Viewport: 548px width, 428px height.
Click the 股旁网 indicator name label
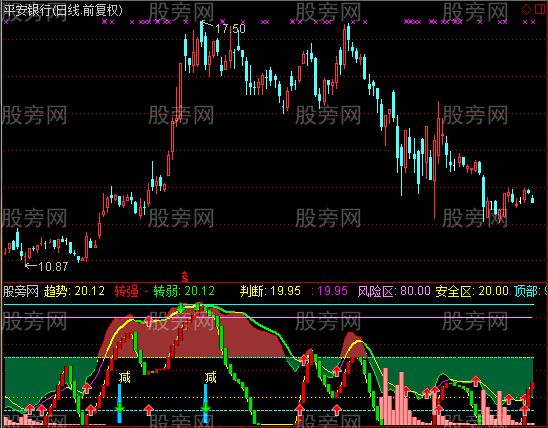coord(20,291)
